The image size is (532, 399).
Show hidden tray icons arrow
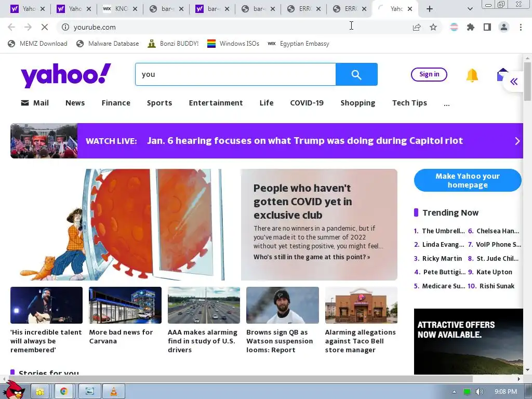[x=454, y=392]
